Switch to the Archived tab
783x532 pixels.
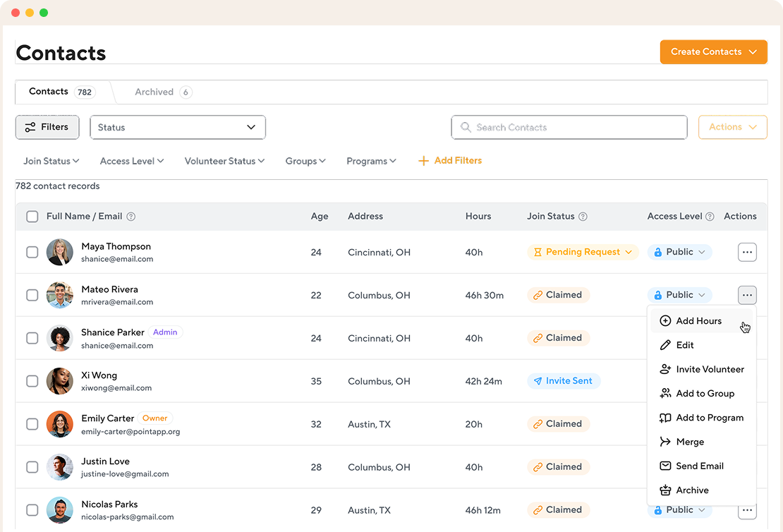point(163,92)
